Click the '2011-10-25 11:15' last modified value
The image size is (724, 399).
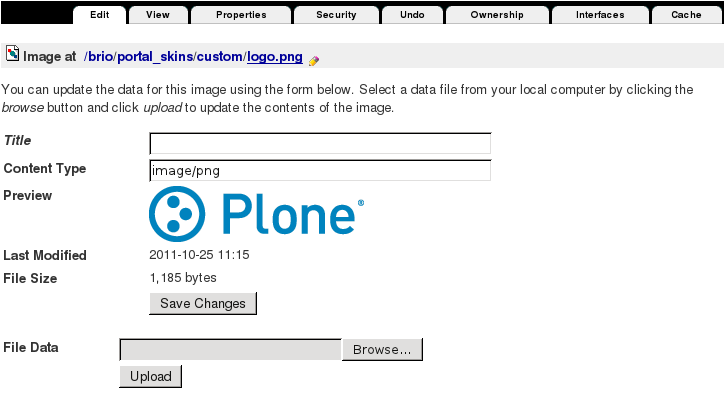pos(199,255)
